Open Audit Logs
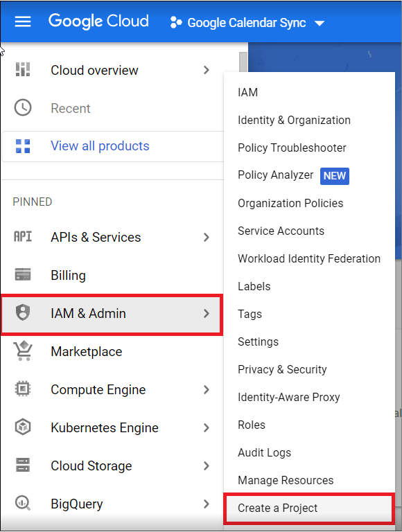Screen dimensions: 402x532 tap(265, 452)
